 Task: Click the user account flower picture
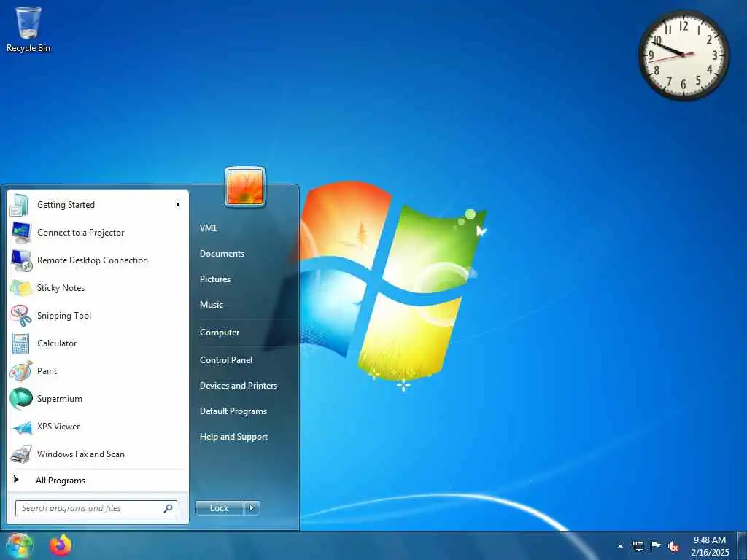pos(245,187)
